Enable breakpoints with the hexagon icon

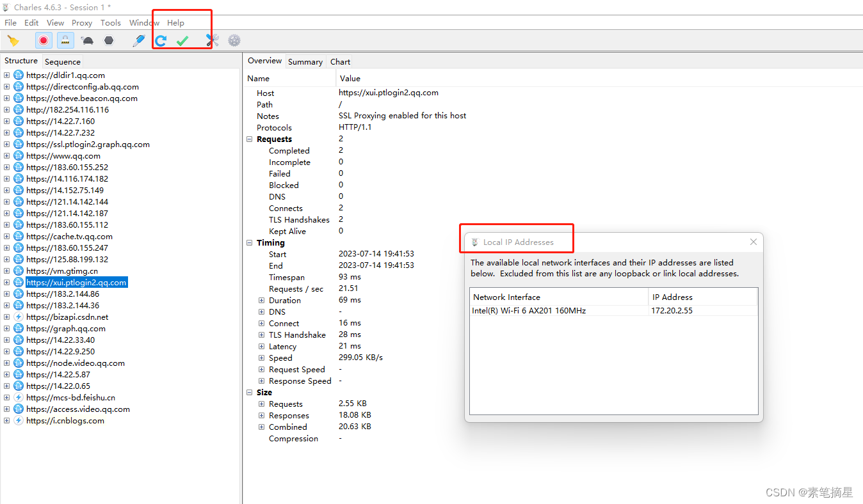click(x=109, y=41)
